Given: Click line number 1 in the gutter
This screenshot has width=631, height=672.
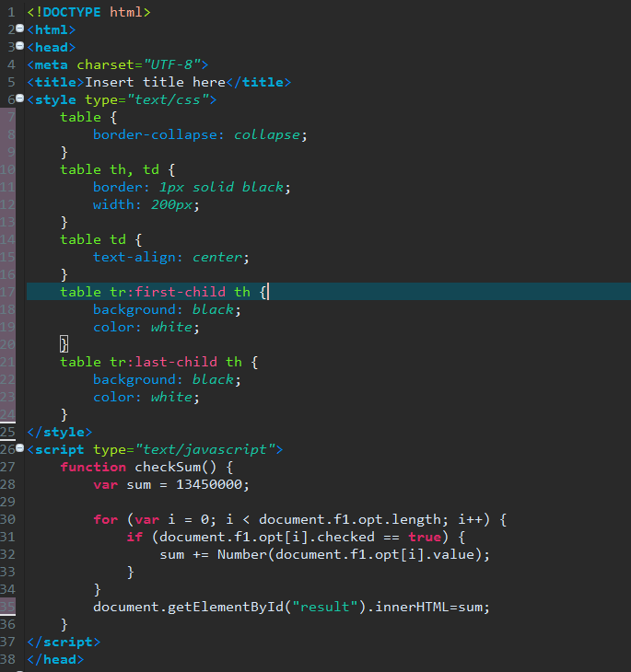Looking at the screenshot, I should click(x=11, y=12).
